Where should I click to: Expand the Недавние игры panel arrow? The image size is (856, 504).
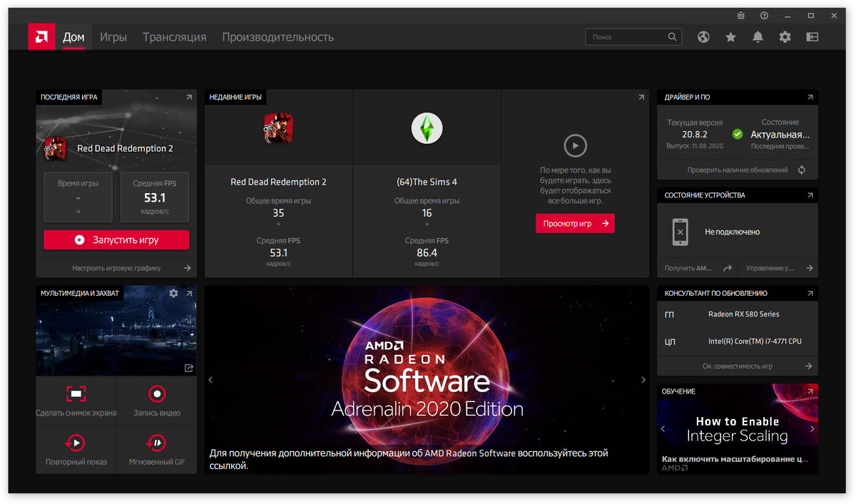click(x=641, y=97)
